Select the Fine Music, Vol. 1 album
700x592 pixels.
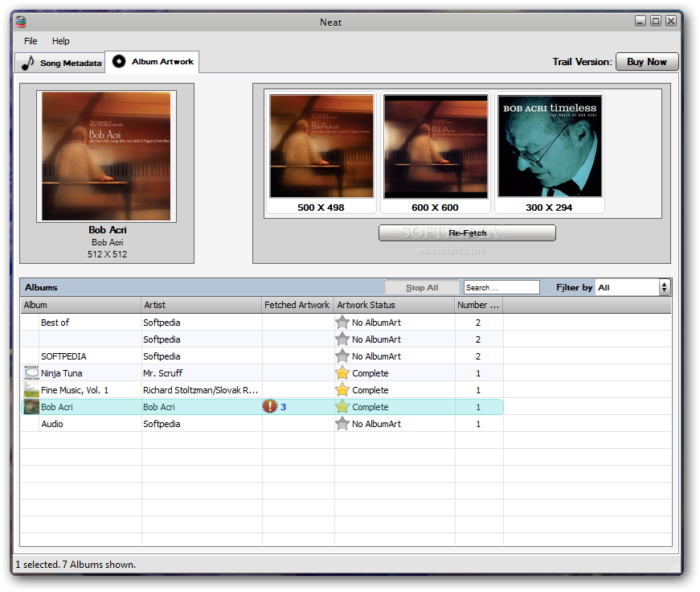click(x=75, y=390)
